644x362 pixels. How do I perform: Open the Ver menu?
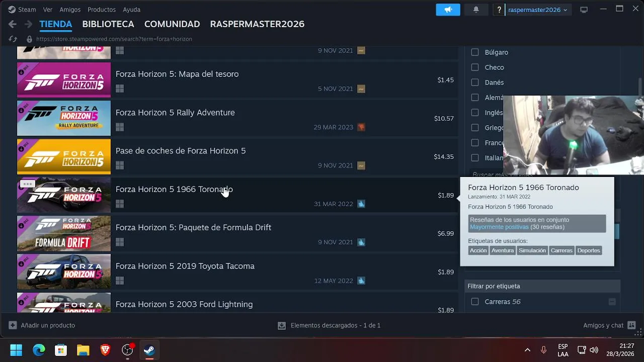[48, 10]
